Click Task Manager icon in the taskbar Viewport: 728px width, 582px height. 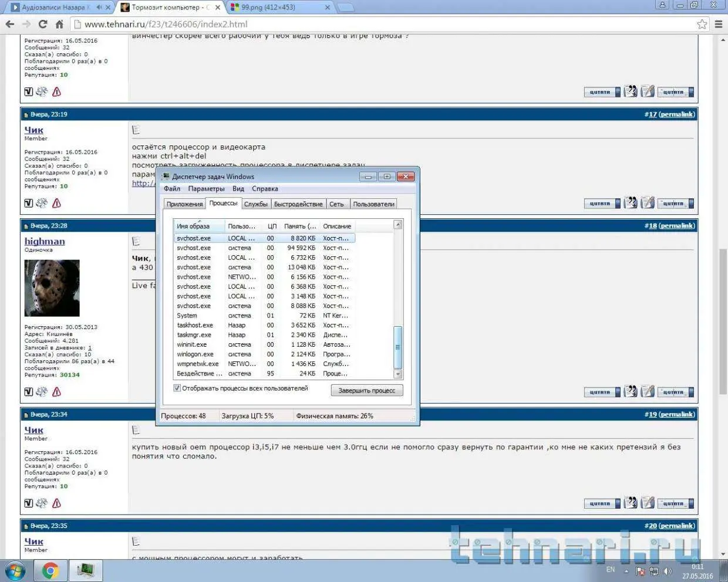tap(86, 570)
